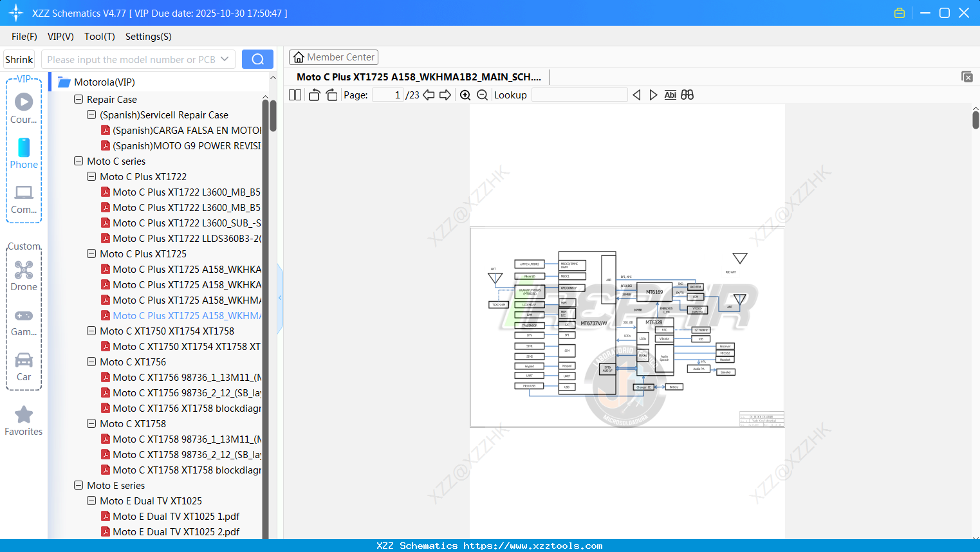Open the Drone category
980x552 pixels.
click(24, 276)
